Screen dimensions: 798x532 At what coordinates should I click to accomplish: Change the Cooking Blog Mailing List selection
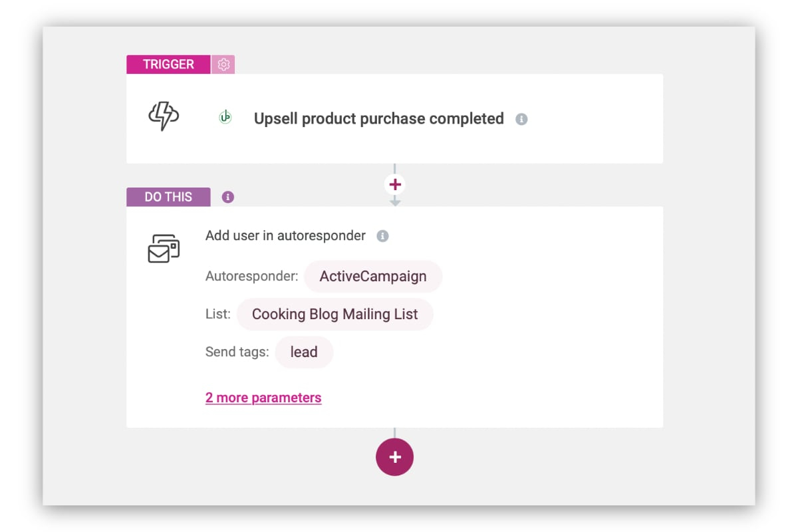click(x=335, y=314)
